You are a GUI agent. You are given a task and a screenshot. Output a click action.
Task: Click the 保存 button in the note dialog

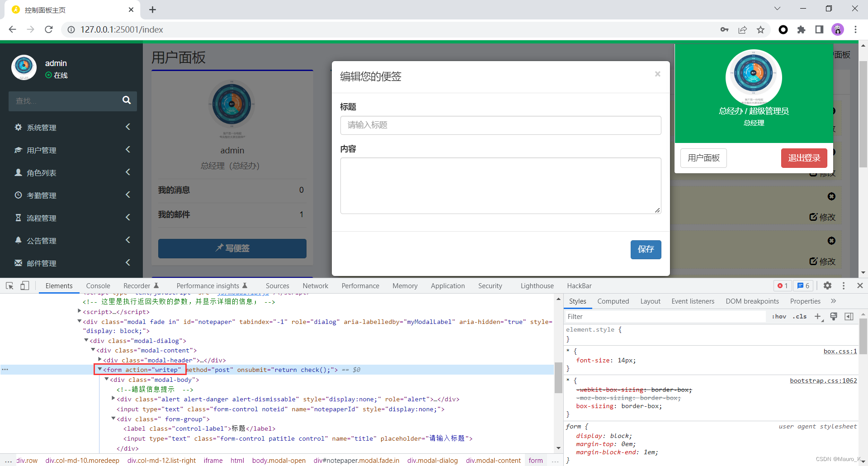(x=646, y=249)
